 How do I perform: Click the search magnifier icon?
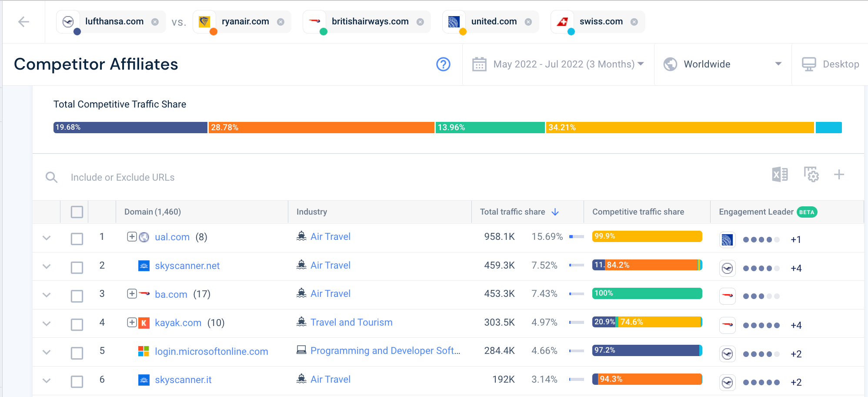coord(51,177)
